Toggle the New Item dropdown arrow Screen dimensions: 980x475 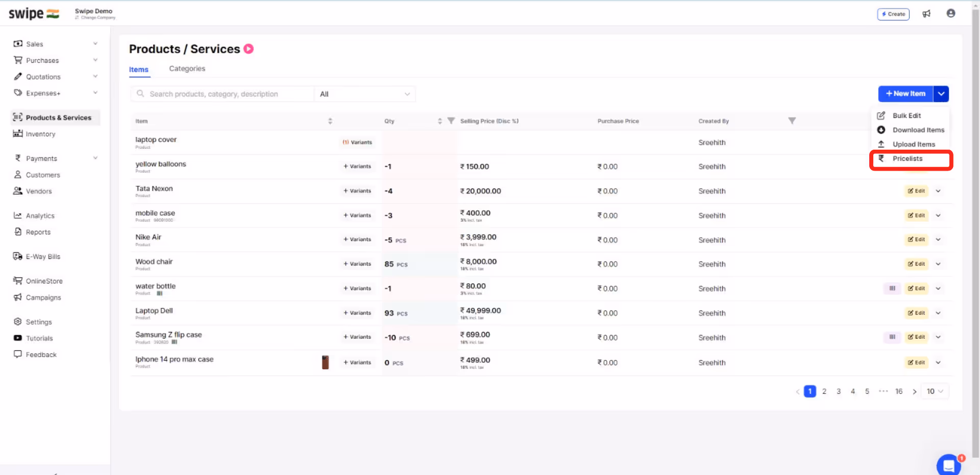point(941,93)
